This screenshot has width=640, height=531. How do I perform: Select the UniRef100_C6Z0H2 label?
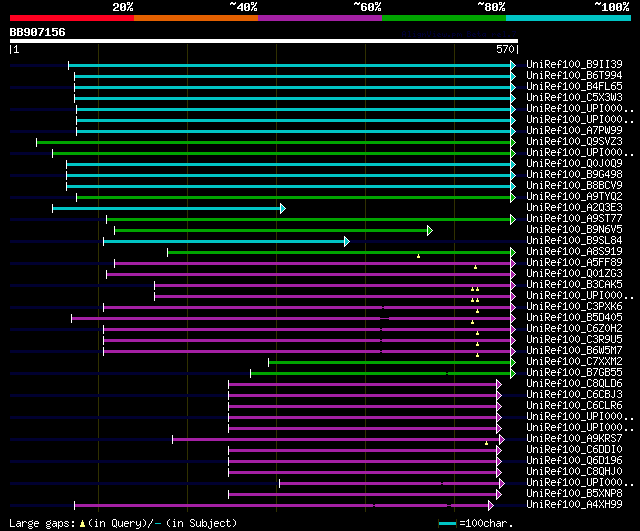(574, 329)
